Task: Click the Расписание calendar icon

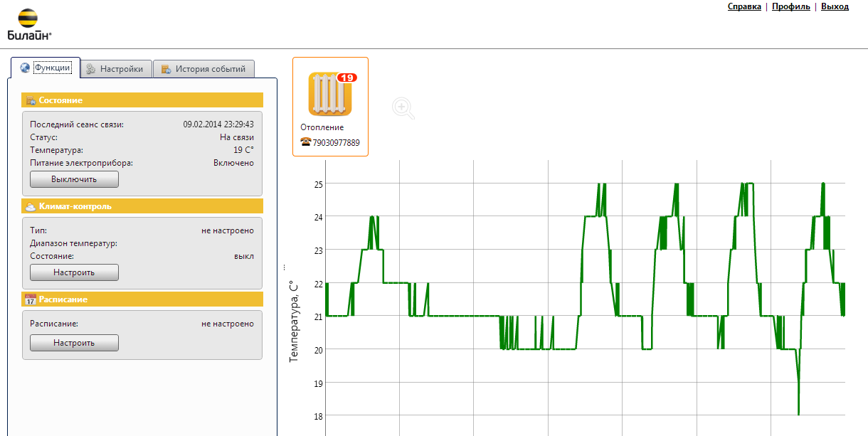Action: coord(31,299)
